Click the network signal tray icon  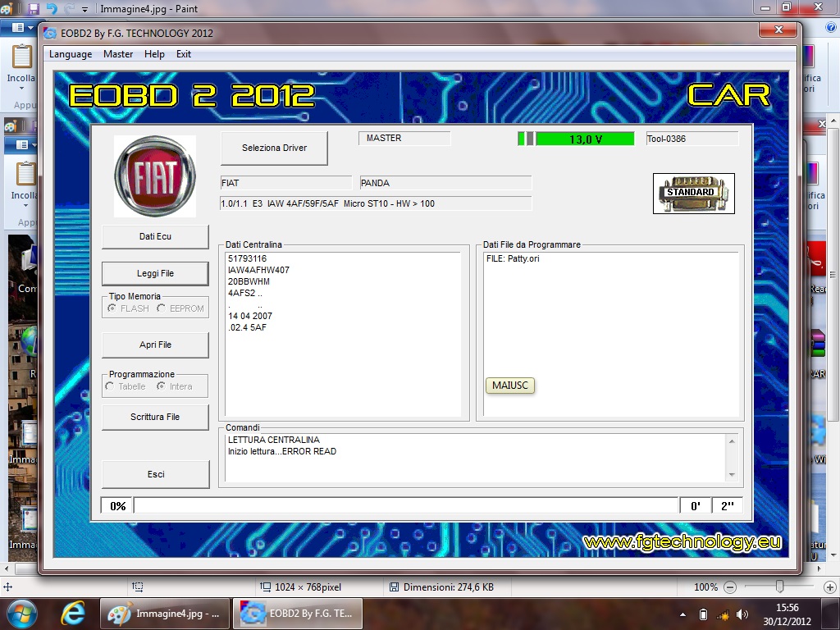click(x=723, y=615)
